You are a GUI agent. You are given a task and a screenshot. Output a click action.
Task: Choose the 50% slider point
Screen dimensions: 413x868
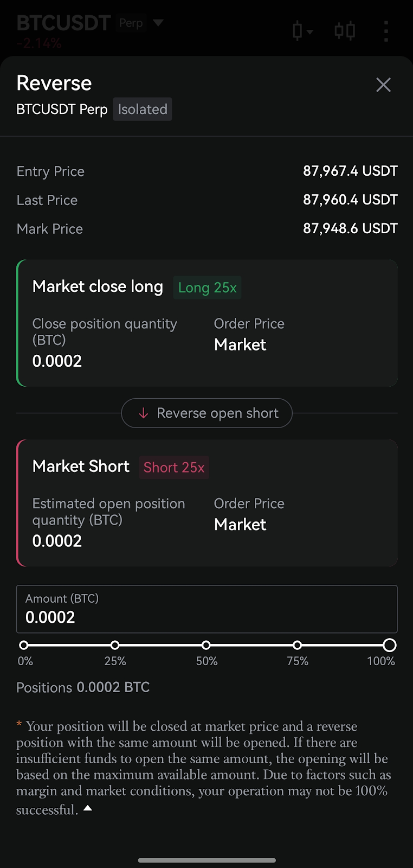206,645
